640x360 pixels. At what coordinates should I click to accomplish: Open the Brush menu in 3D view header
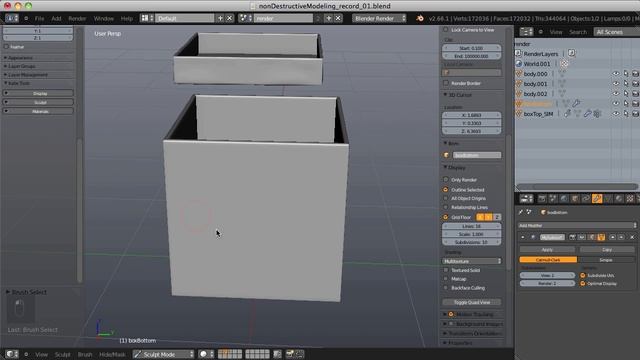(84, 354)
